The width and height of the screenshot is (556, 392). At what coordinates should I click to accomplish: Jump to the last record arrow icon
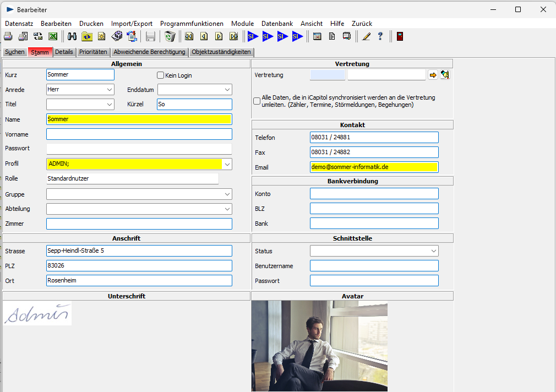233,36
